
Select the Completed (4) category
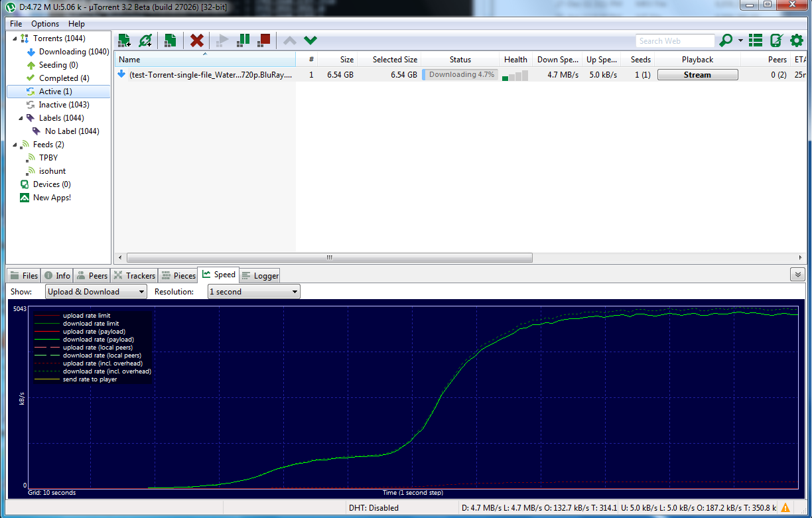58,78
